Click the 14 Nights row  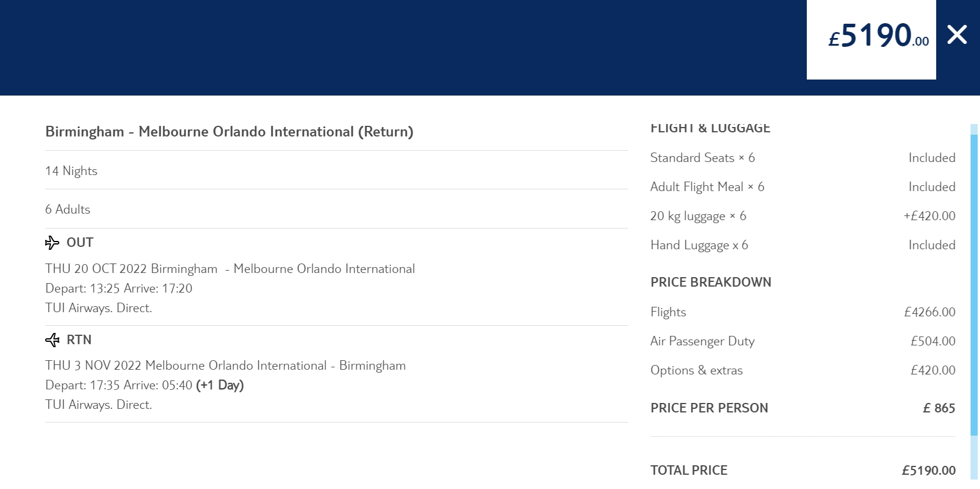point(71,171)
